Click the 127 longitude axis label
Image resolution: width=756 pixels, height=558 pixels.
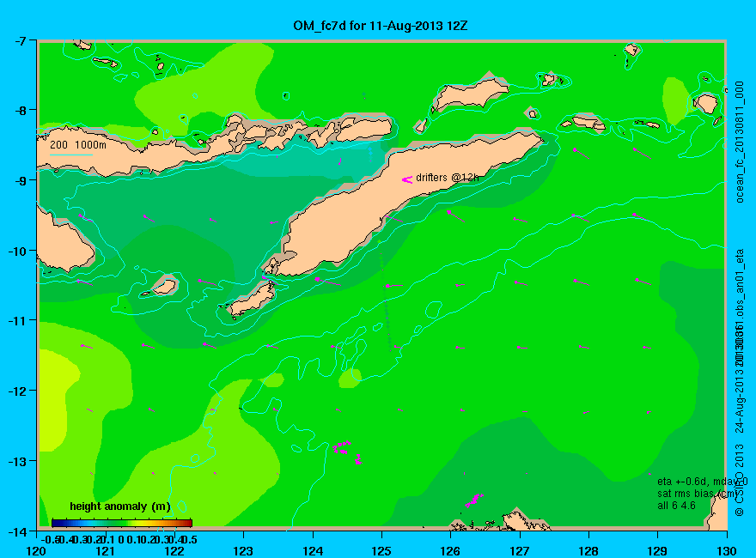(520, 551)
